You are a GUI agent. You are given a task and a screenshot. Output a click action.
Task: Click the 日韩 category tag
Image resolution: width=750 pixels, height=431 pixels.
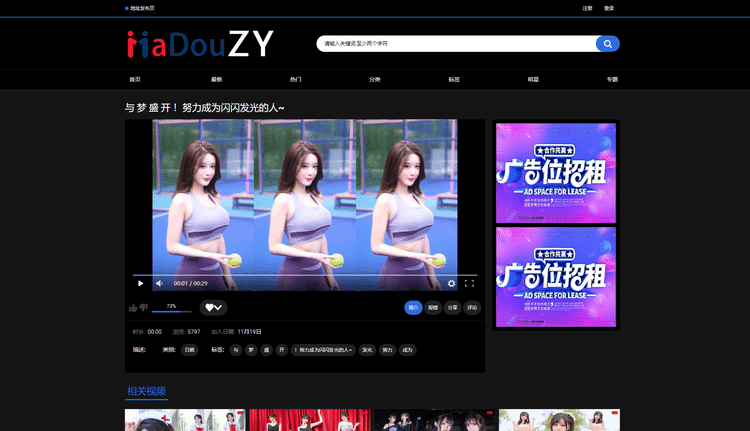click(x=190, y=350)
